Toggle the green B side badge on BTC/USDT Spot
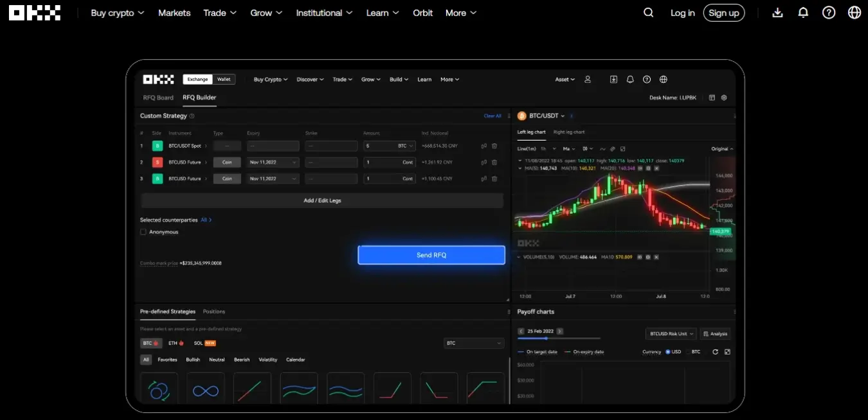868x420 pixels. (x=158, y=146)
